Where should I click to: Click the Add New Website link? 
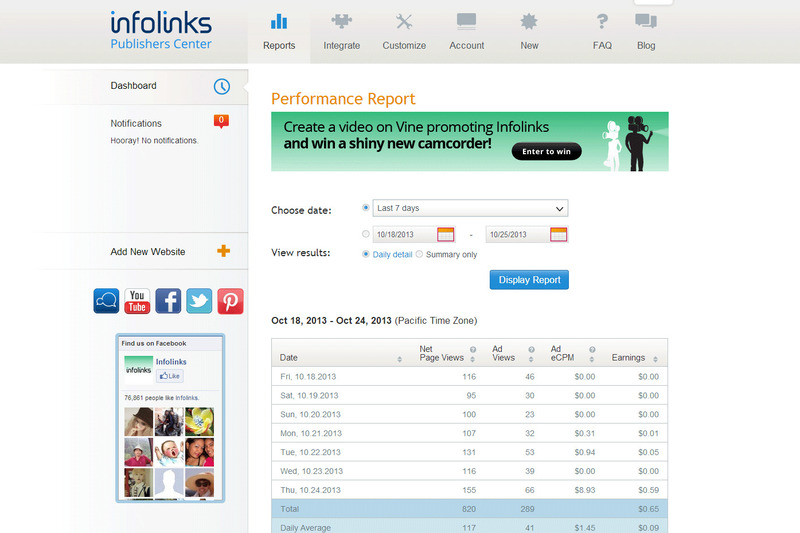point(148,251)
